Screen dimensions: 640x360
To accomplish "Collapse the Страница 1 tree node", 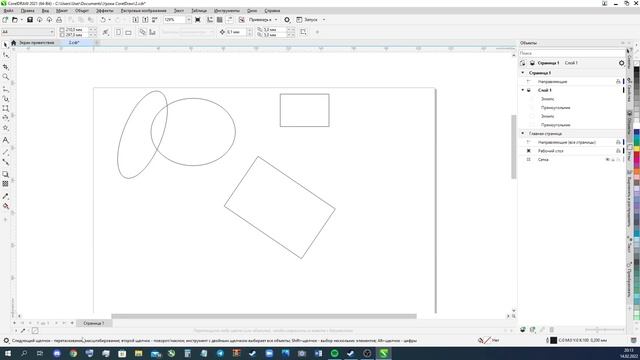I will 523,73.
